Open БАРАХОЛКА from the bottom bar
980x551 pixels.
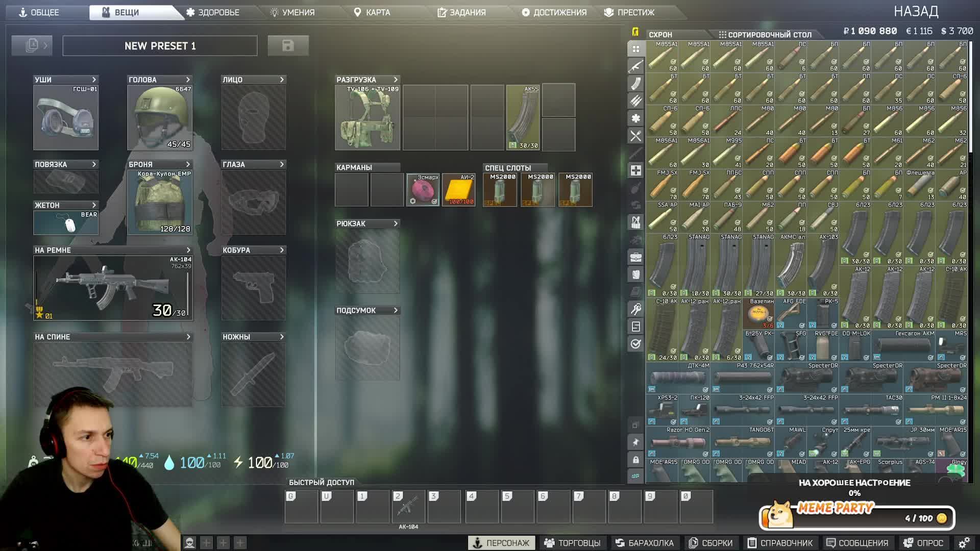tap(644, 543)
